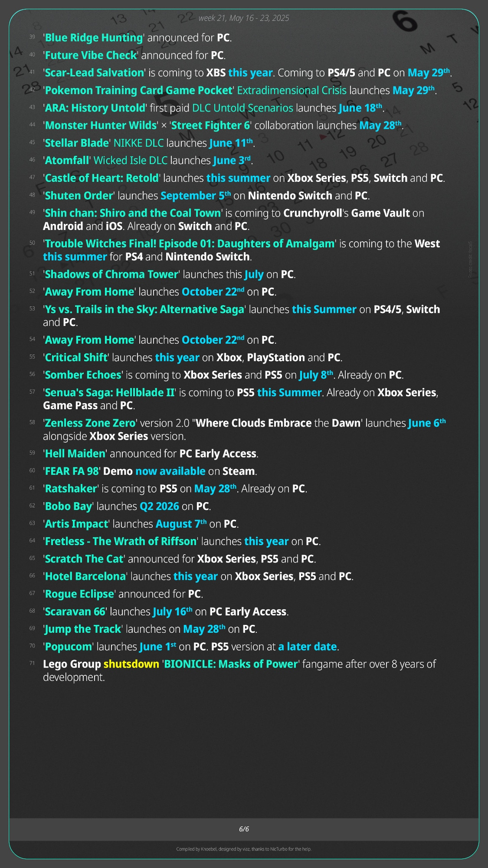Click the 'July 8th' release date

[316, 375]
